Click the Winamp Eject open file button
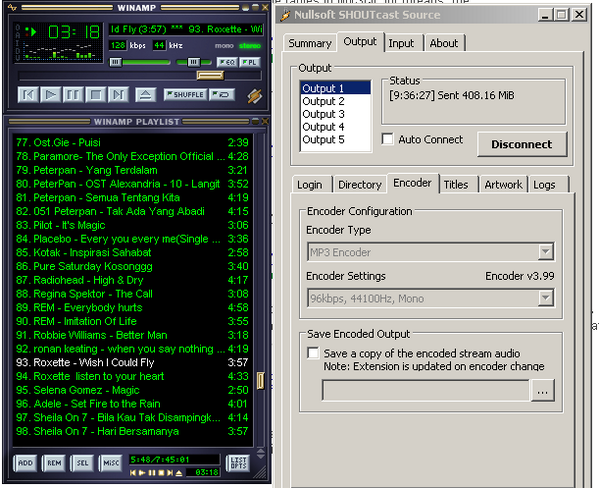 [x=146, y=94]
